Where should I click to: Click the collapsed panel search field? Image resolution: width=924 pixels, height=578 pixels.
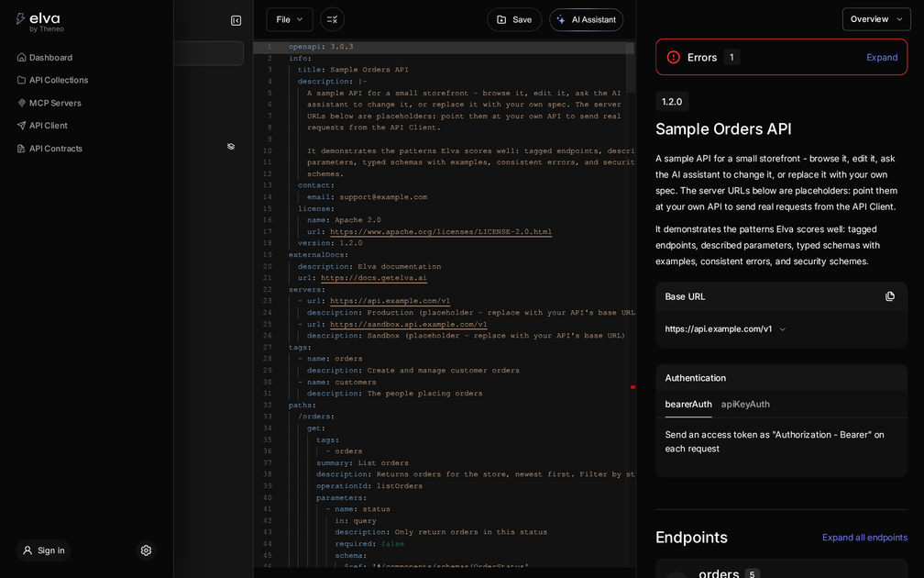click(x=209, y=53)
